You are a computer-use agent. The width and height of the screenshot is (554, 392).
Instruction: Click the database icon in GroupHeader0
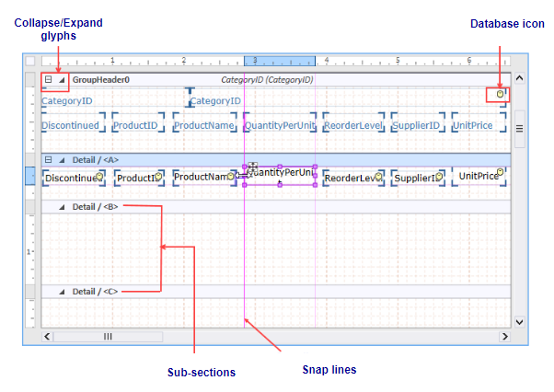click(500, 94)
